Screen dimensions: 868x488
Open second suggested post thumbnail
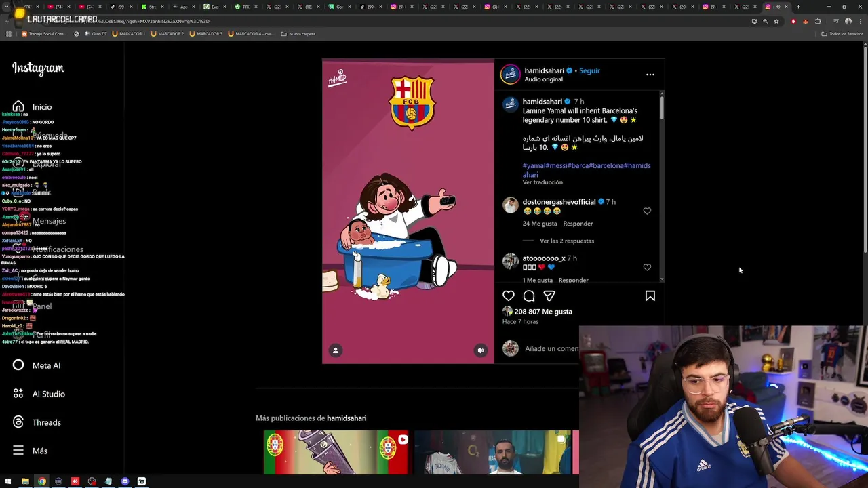pyautogui.click(x=492, y=452)
